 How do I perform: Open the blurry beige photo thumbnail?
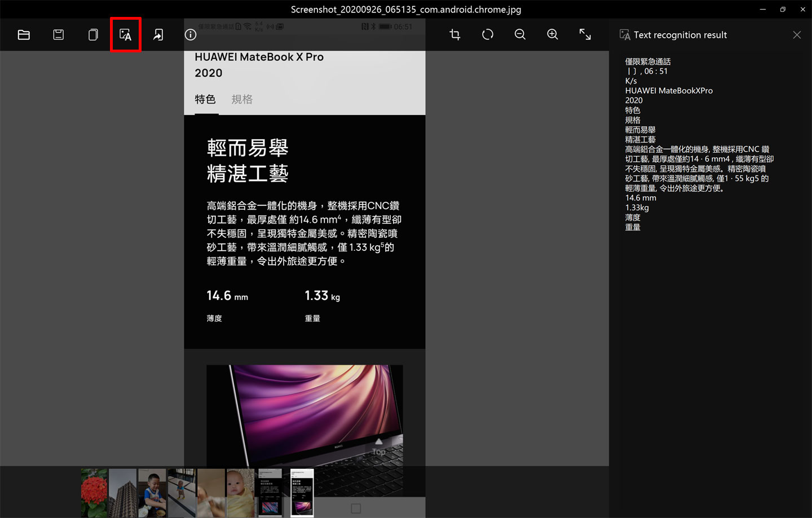(x=211, y=493)
